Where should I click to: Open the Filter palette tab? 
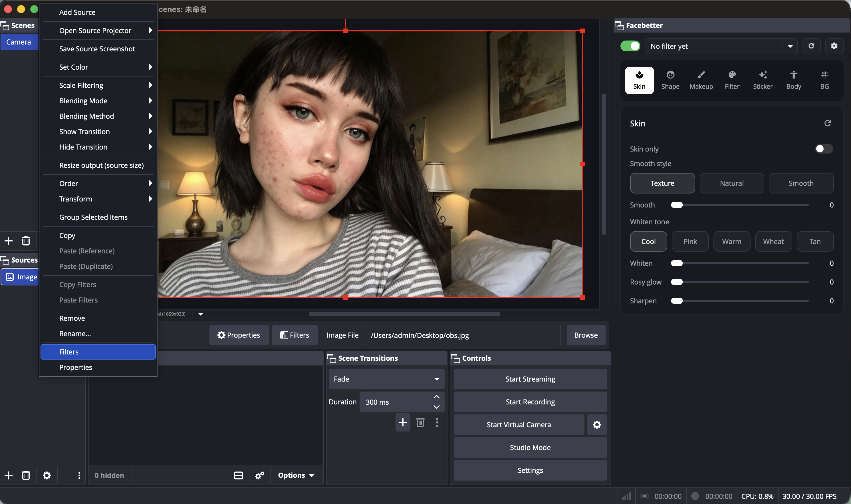[x=732, y=80]
